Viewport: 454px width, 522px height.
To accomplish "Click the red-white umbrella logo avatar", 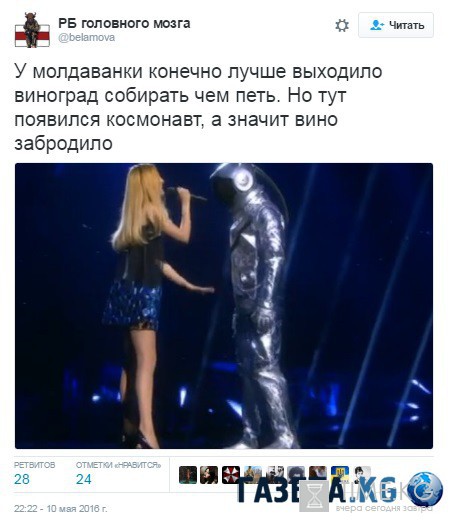I will click(231, 475).
